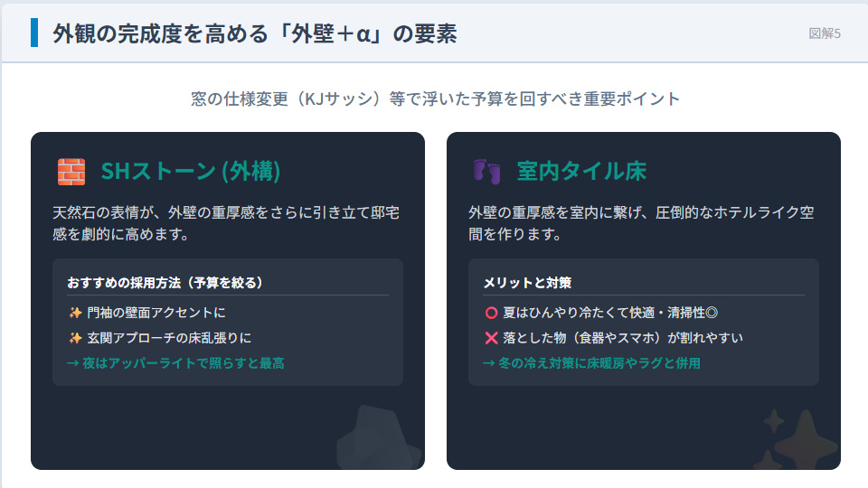Image resolution: width=868 pixels, height=488 pixels.
Task: Click the blue accent bar beside the title
Action: [x=34, y=33]
